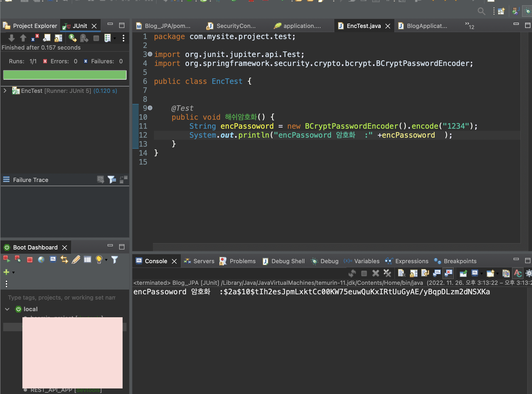532x394 pixels.
Task: Open Expressions tab
Action: (x=407, y=261)
